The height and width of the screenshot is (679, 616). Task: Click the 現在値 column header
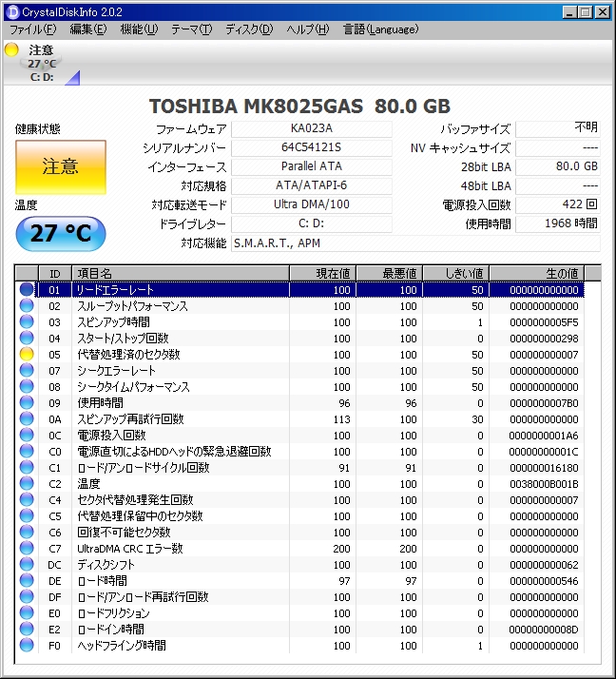click(322, 274)
